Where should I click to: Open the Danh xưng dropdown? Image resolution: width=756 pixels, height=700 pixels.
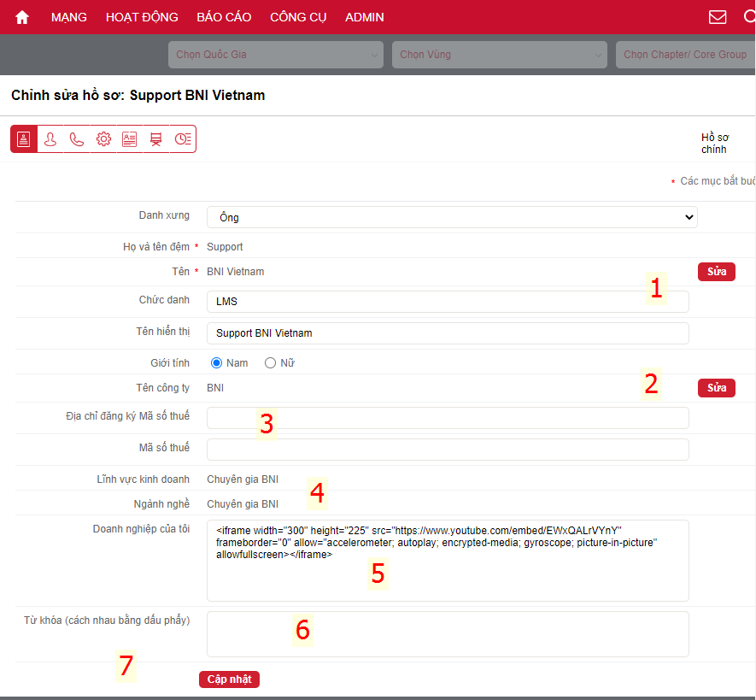[452, 217]
